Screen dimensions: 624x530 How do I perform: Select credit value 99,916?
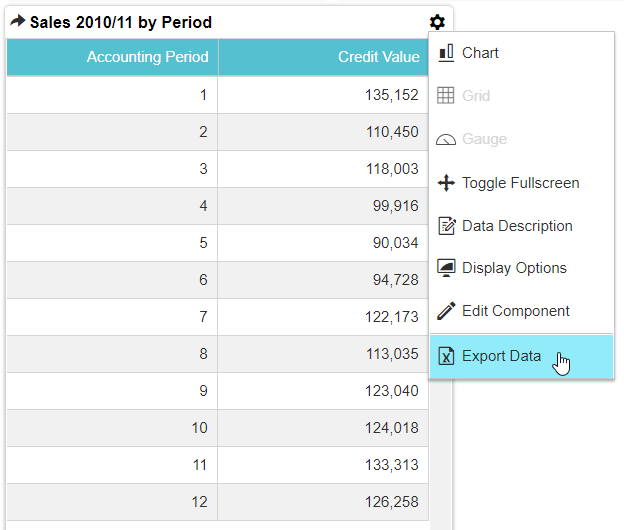click(x=396, y=206)
